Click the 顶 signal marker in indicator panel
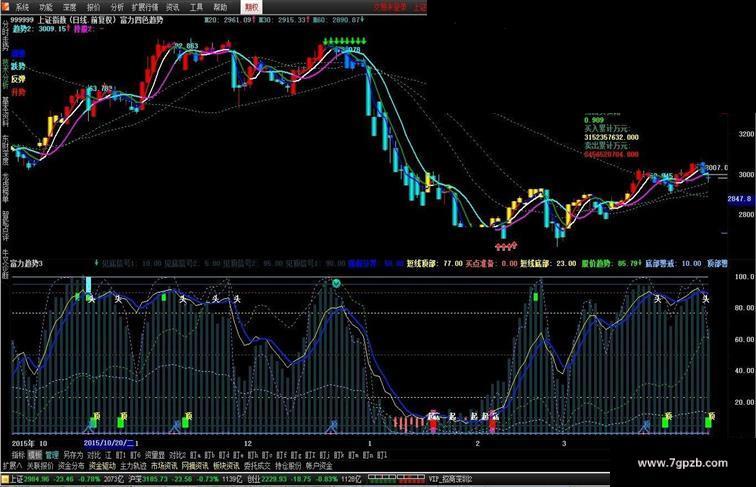Image resolution: width=756 pixels, height=487 pixels. tap(94, 414)
